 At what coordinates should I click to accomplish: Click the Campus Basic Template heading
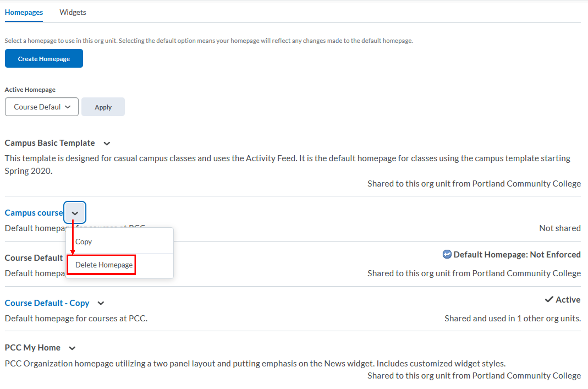click(50, 143)
